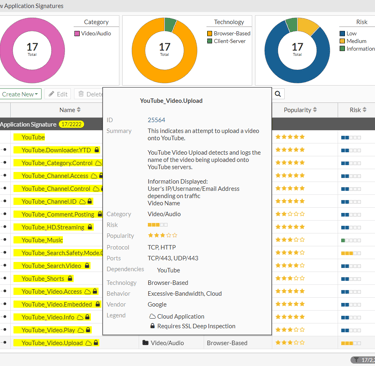Click cloud icon on YouTube_Video.Play row
The width and height of the screenshot is (375, 366).
pos(81,330)
